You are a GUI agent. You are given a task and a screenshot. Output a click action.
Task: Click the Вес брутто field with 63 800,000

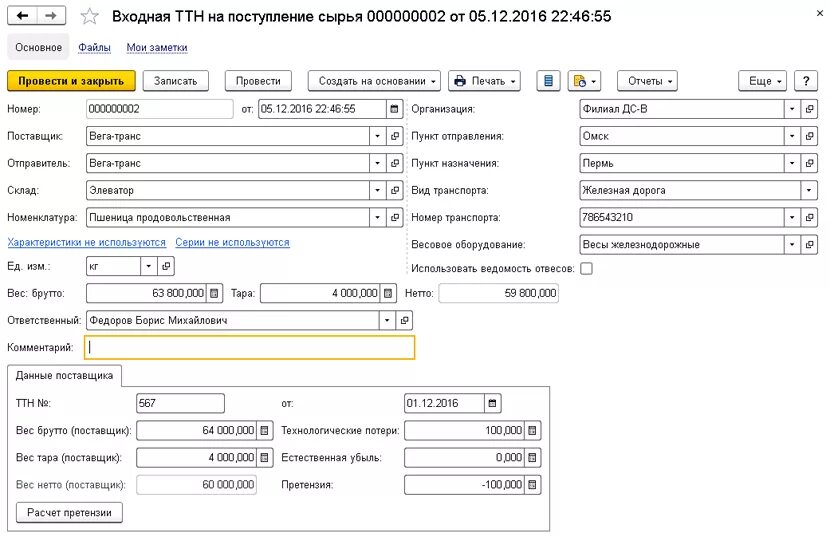[146, 293]
